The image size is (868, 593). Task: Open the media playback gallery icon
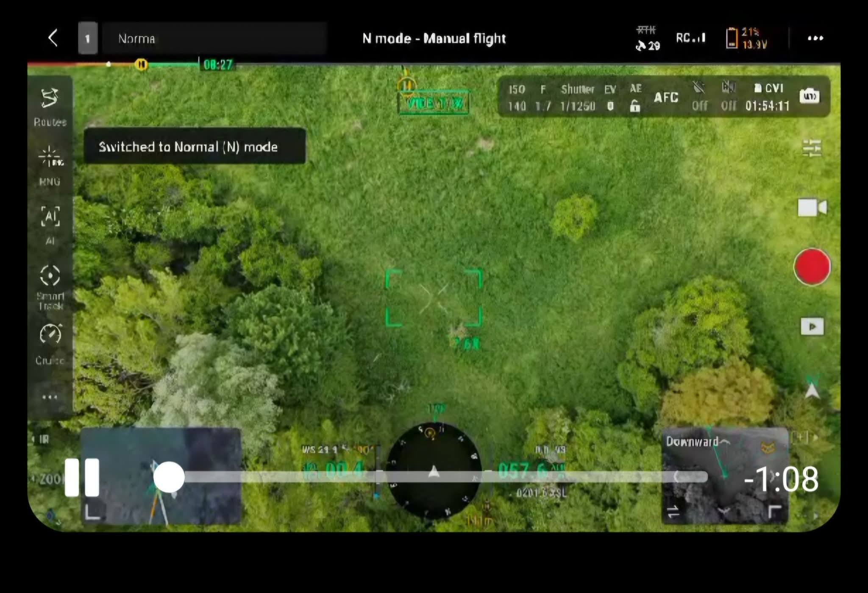coord(812,327)
